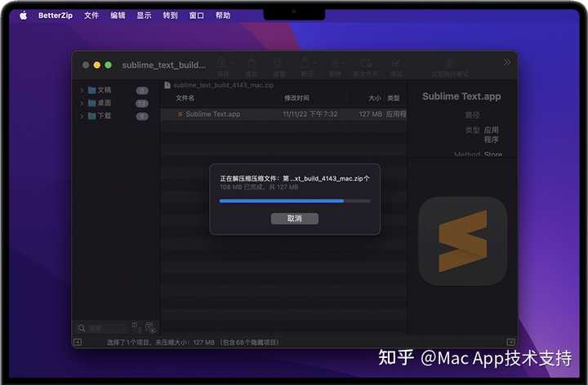588x385 pixels.
Task: Select the Sublime Text.app row
Action: tap(283, 114)
